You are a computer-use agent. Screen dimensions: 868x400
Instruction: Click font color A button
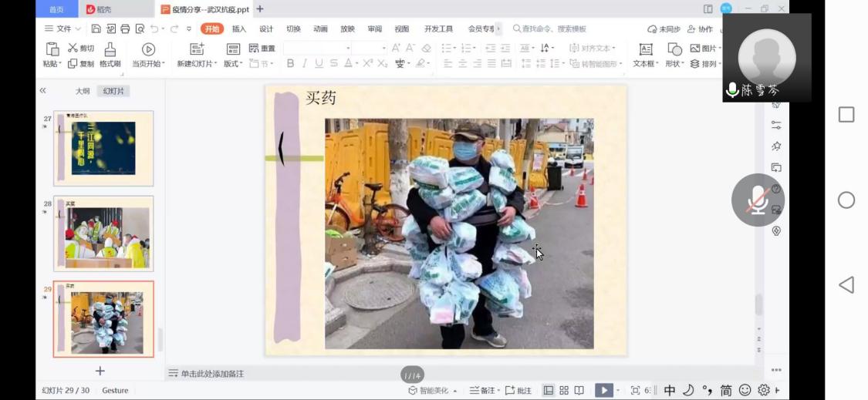click(x=348, y=64)
